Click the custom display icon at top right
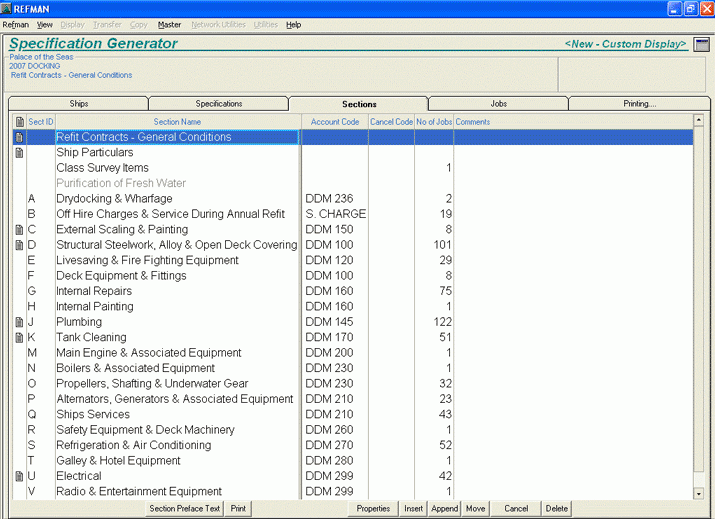Image resolution: width=715 pixels, height=519 pixels. pos(702,45)
